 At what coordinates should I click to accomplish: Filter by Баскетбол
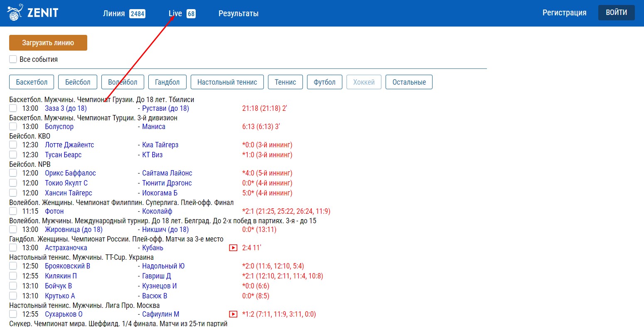pos(32,82)
